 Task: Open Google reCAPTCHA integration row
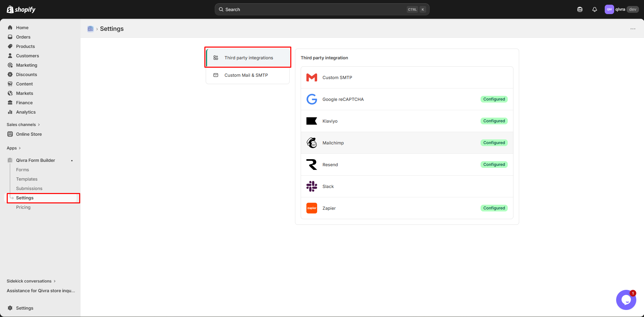click(x=407, y=99)
